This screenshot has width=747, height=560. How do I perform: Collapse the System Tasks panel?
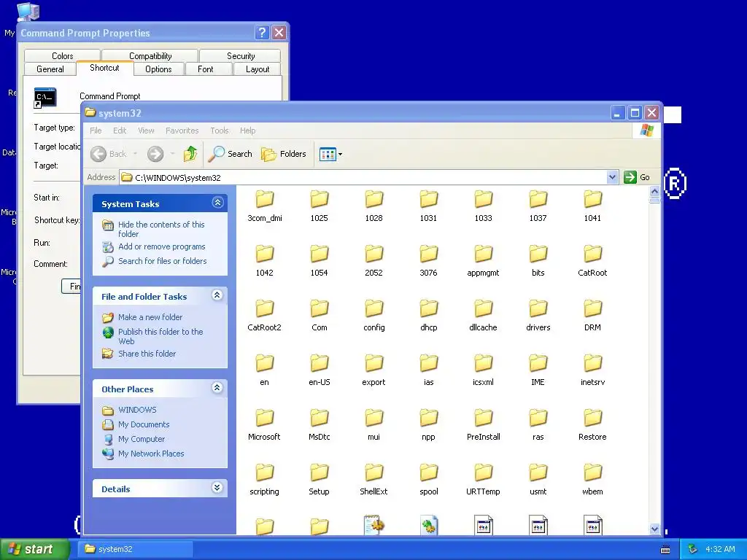(217, 203)
